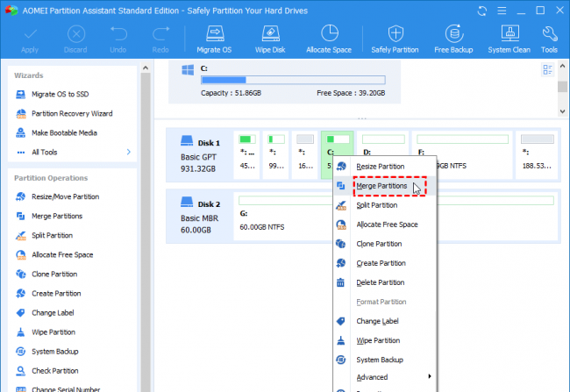
Task: Select Create Partition in context menu
Action: [x=385, y=263]
